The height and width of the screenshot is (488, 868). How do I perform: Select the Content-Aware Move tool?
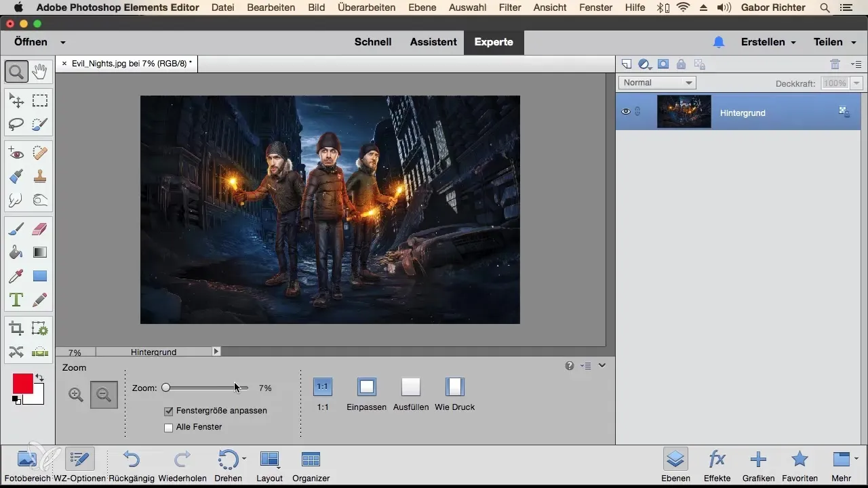[x=16, y=352]
